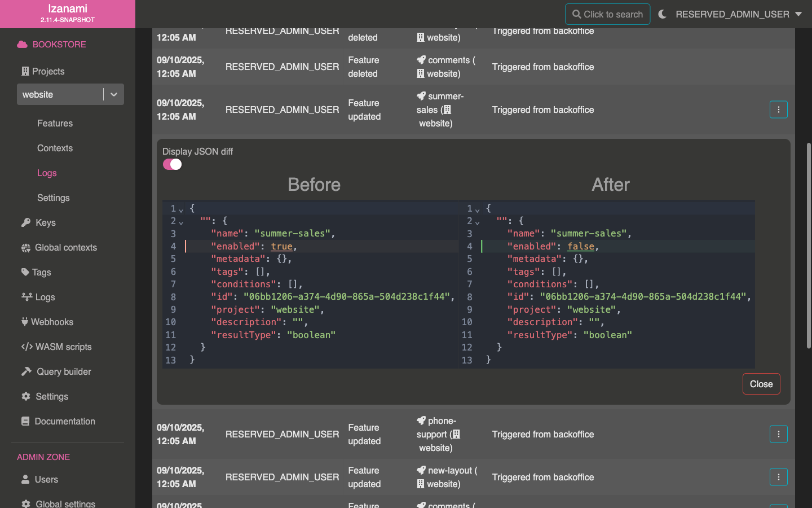Click the Global contexts icon
The width and height of the screenshot is (812, 508).
(26, 247)
